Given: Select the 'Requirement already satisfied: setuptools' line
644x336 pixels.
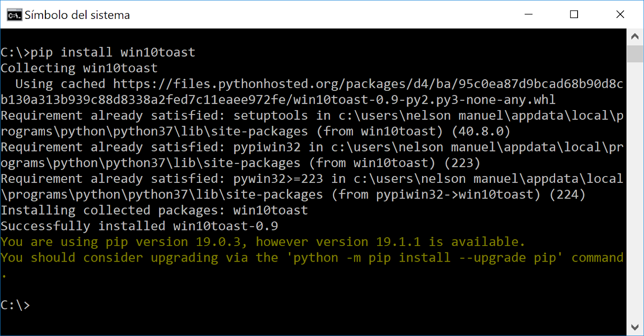Looking at the screenshot, I should [x=161, y=115].
